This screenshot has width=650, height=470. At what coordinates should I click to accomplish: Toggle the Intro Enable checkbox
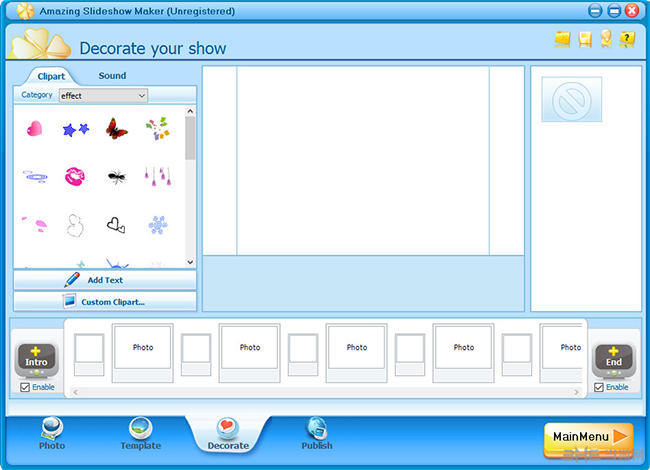click(x=25, y=387)
